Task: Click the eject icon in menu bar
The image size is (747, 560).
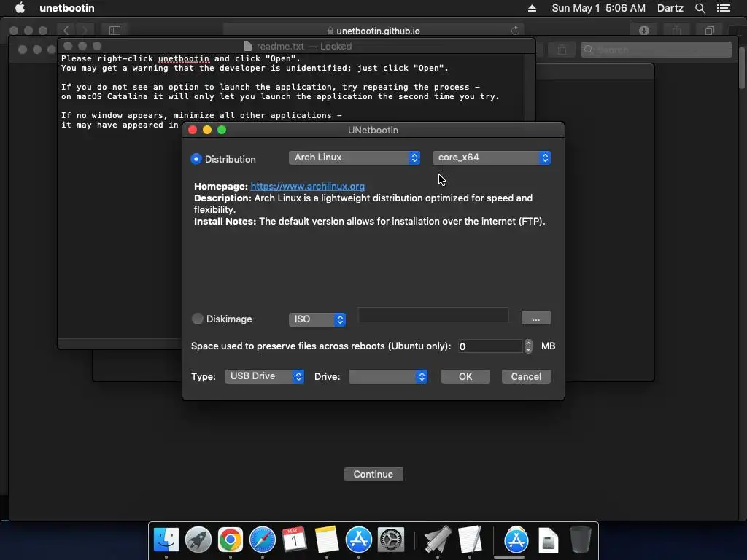Action: pos(532,8)
